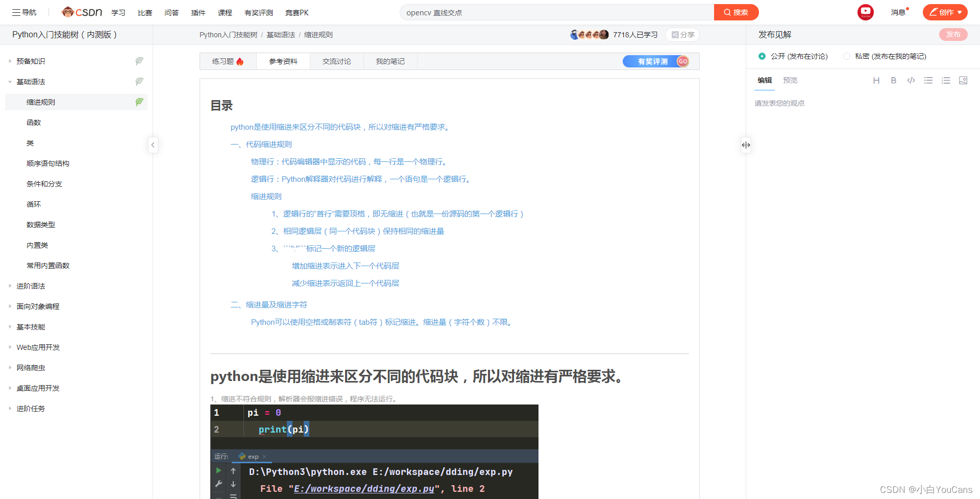Toggle bold formatting in the editor
This screenshot has height=499, width=980.
click(893, 81)
